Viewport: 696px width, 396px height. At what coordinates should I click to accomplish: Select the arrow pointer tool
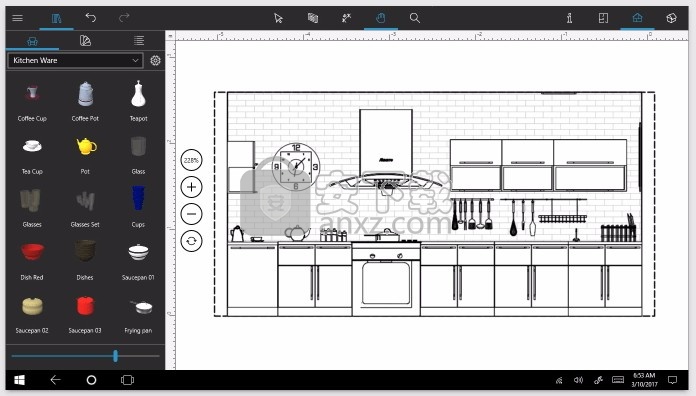pos(278,18)
